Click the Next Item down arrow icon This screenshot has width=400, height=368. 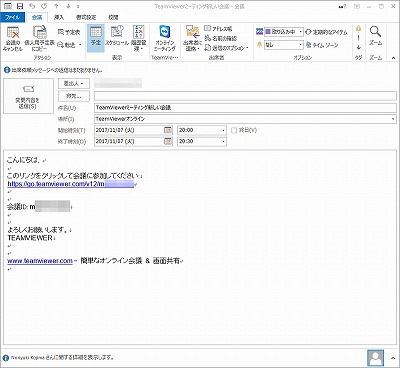pos(68,6)
